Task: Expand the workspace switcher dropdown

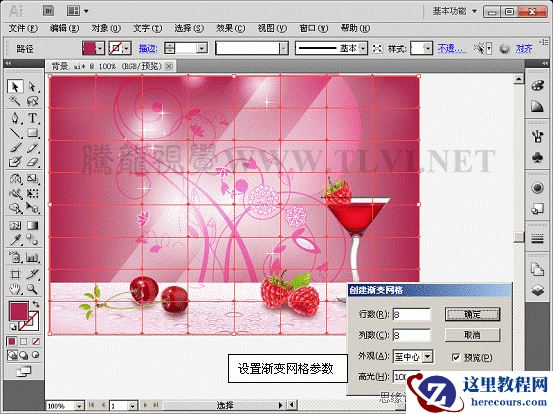Action: click(x=474, y=11)
